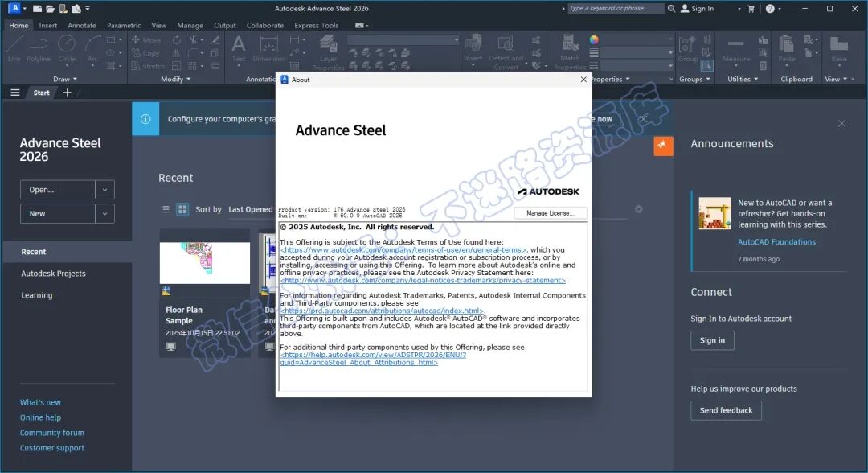Click the Move tool in Modify panel
This screenshot has height=473, width=868.
click(146, 40)
